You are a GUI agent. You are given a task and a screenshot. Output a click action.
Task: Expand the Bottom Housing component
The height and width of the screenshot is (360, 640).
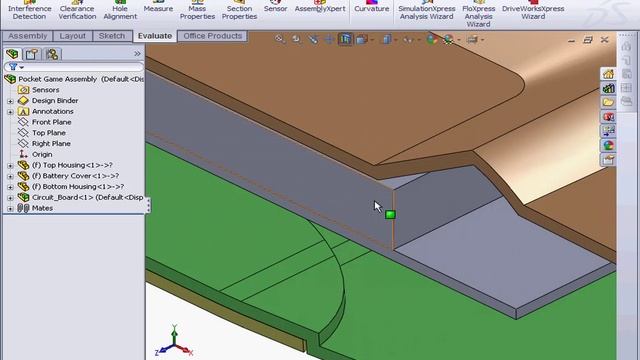[10, 187]
